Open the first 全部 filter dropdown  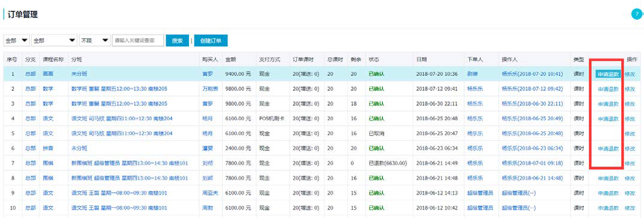tap(17, 41)
